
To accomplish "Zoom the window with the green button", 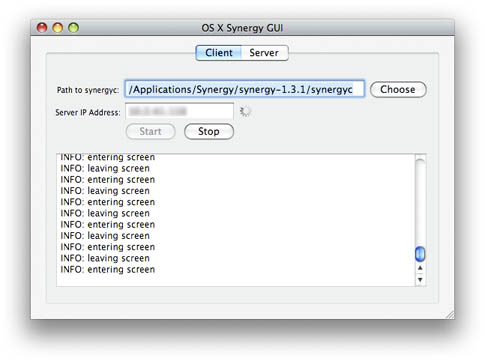I will 73,28.
